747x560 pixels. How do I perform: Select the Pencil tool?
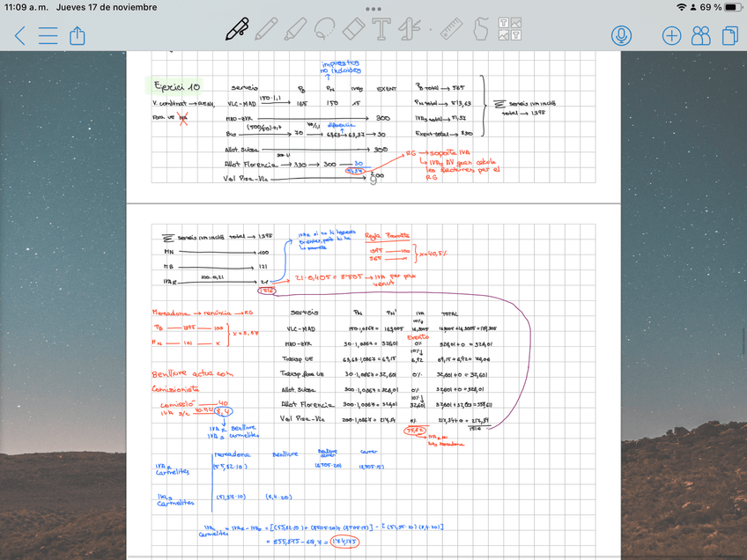click(x=266, y=30)
